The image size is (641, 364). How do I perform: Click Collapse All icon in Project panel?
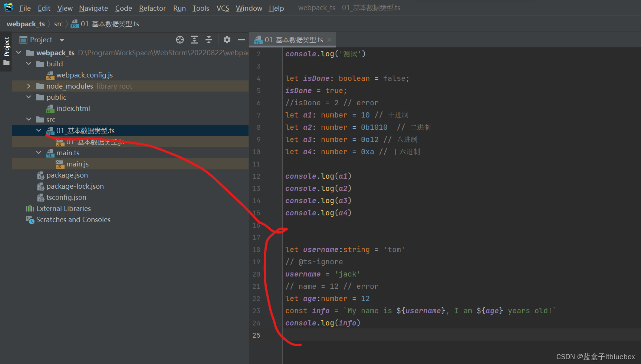(x=209, y=40)
